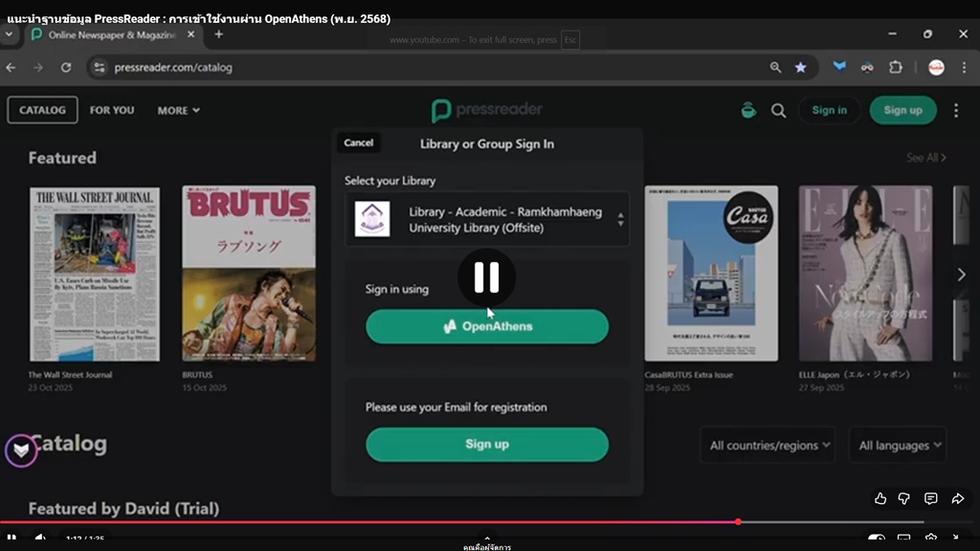Like the video with thumbs-up icon
The width and height of the screenshot is (980, 551).
tap(880, 498)
